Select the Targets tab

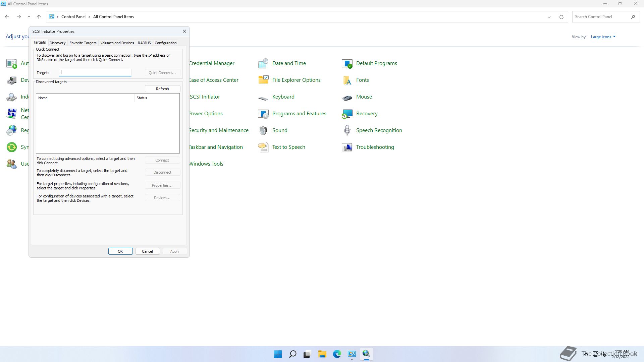[x=39, y=43]
